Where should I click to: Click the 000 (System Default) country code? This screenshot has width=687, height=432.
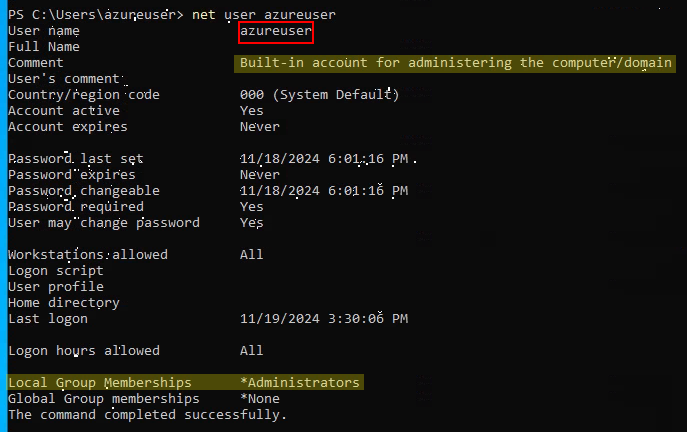point(319,95)
